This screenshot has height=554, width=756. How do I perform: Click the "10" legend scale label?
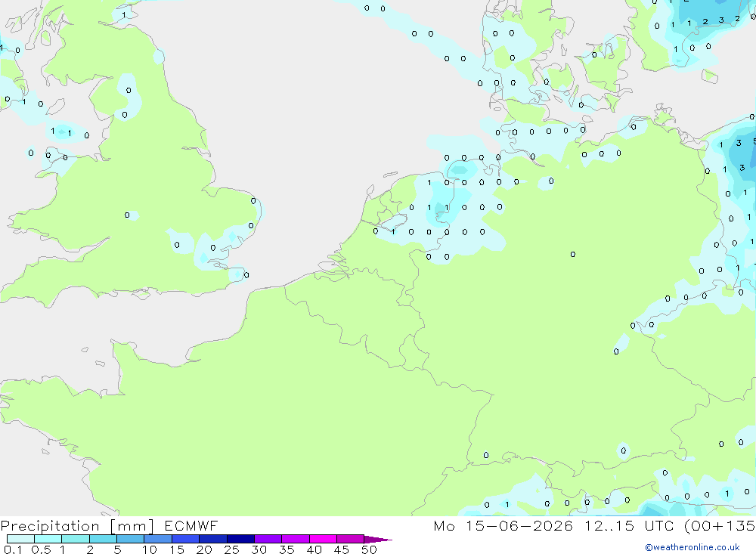click(x=150, y=549)
